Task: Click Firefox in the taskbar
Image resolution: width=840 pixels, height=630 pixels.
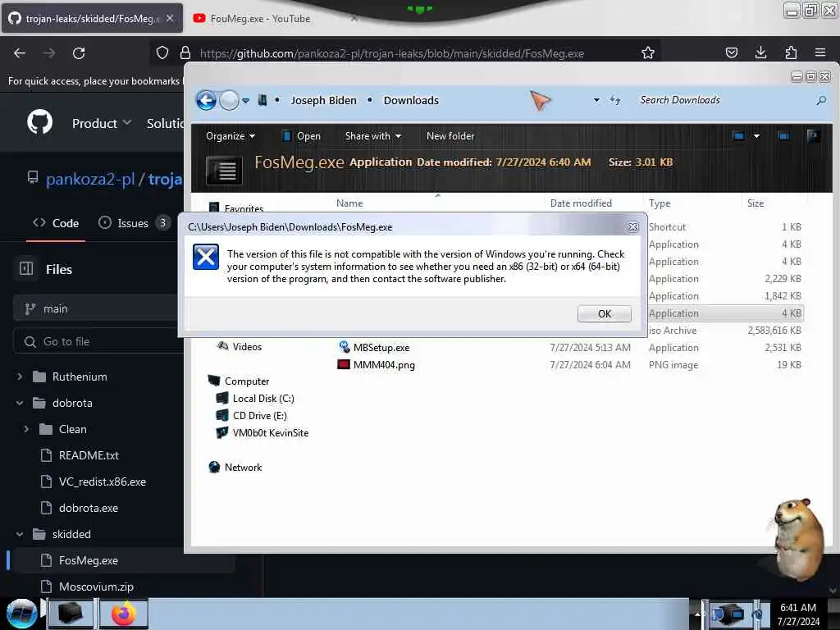Action: coord(124,614)
